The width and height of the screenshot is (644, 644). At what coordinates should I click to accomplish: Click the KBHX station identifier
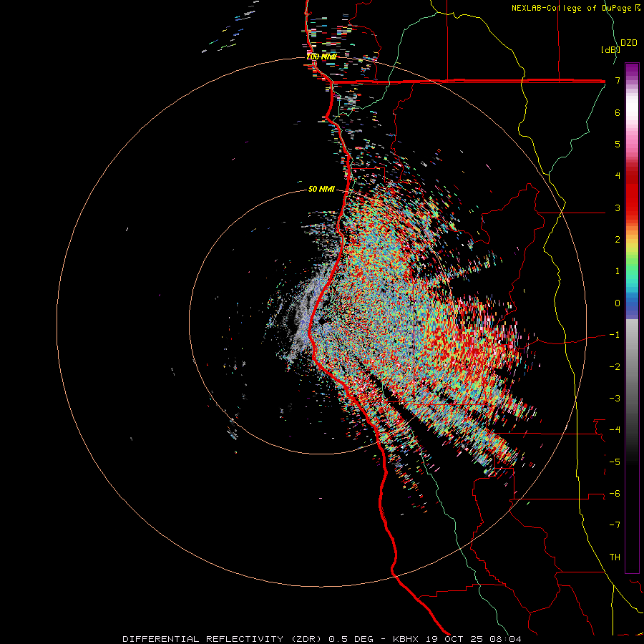406,639
